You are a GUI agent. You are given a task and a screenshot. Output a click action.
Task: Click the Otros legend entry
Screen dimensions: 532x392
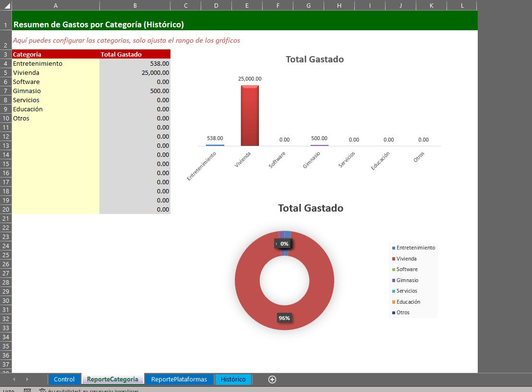pyautogui.click(x=401, y=313)
